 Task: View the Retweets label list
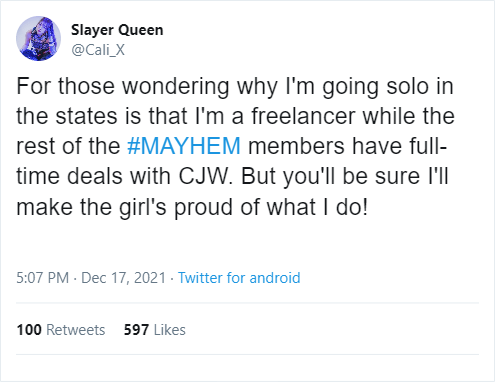(x=76, y=330)
